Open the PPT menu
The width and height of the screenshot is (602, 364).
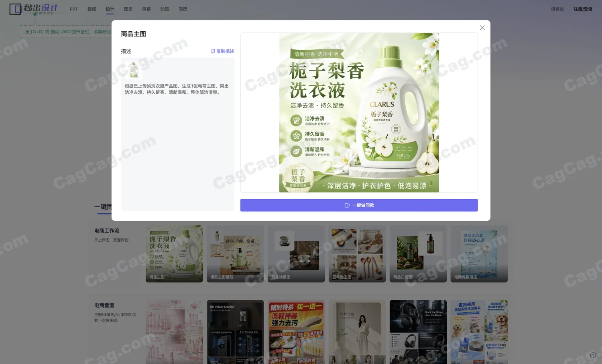coord(74,9)
